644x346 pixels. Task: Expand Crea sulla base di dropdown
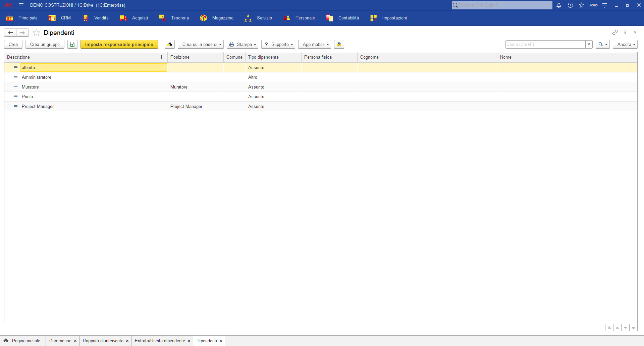pos(201,44)
